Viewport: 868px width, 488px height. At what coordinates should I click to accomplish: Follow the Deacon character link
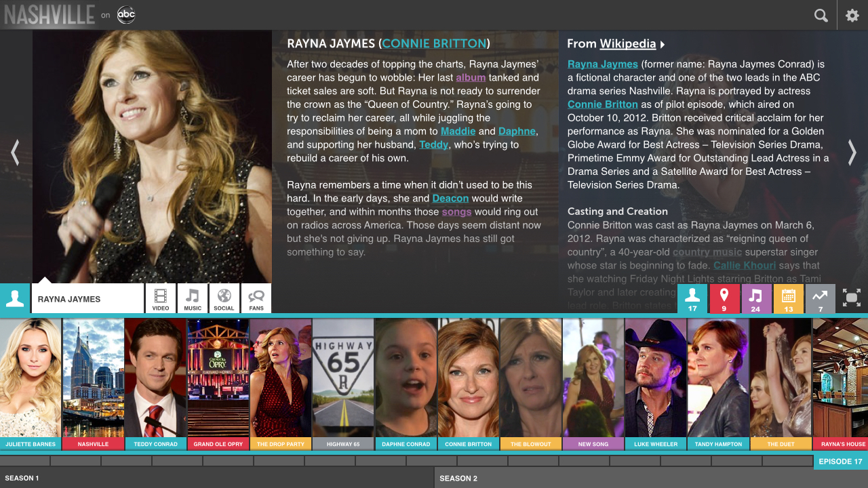(450, 199)
